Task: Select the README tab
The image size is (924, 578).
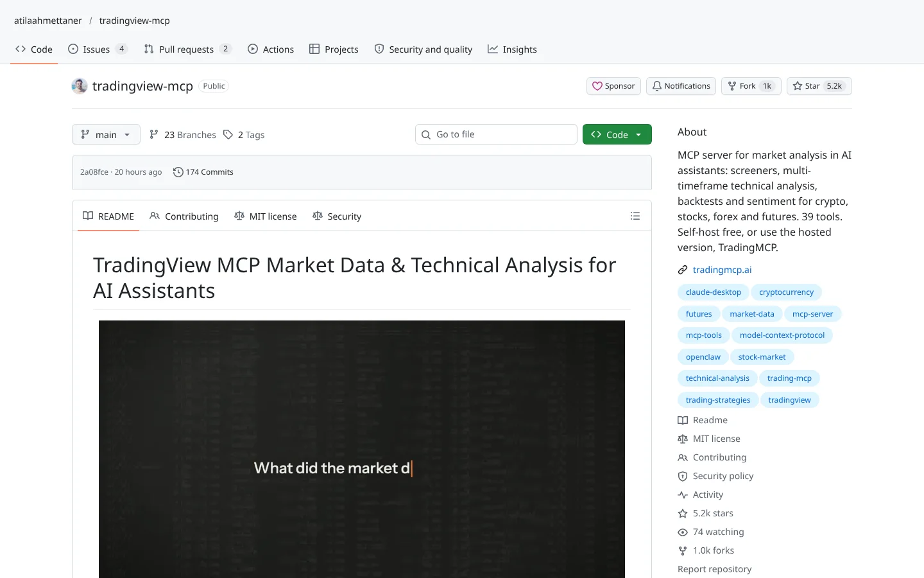Action: [108, 216]
